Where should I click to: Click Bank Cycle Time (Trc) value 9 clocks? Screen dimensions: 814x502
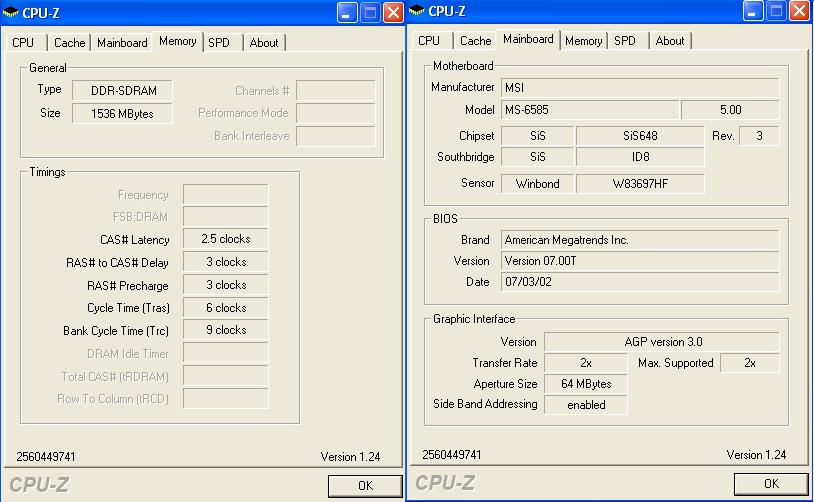pyautogui.click(x=226, y=330)
